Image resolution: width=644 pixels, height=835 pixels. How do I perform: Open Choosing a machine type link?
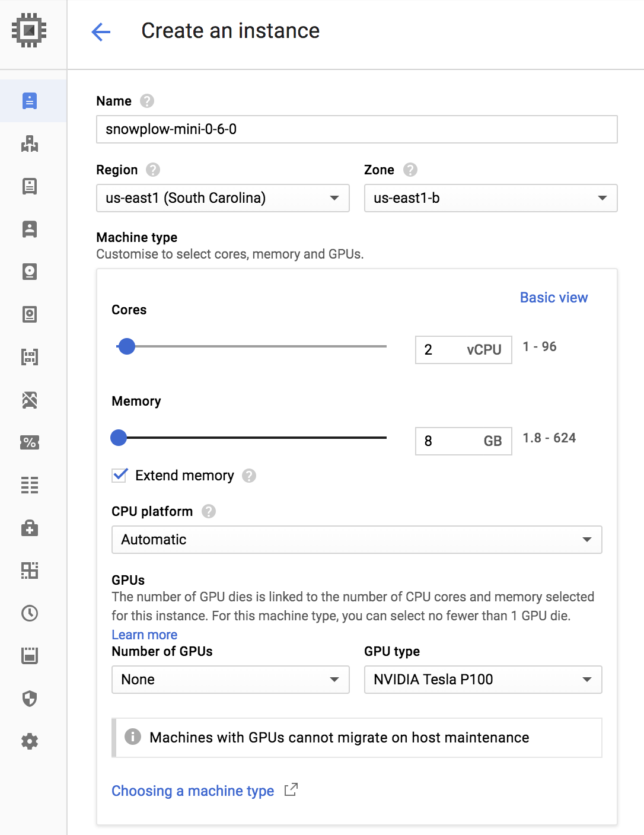(193, 791)
